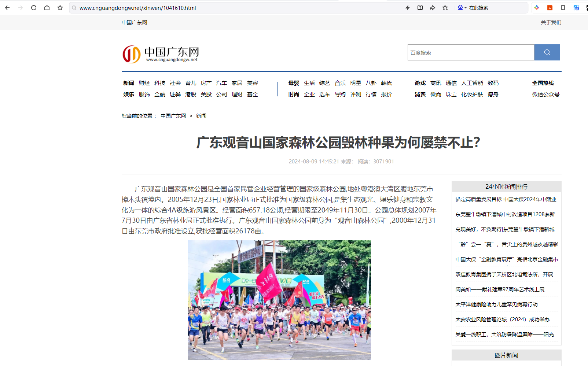Image resolution: width=588 pixels, height=366 pixels.
Task: Open the 太平洋健康险助力儿童罕见病再行动 headline
Action: pos(496,304)
